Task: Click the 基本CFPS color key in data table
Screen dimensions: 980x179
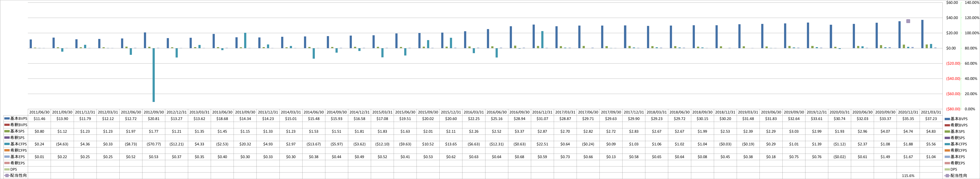Action: point(7,144)
